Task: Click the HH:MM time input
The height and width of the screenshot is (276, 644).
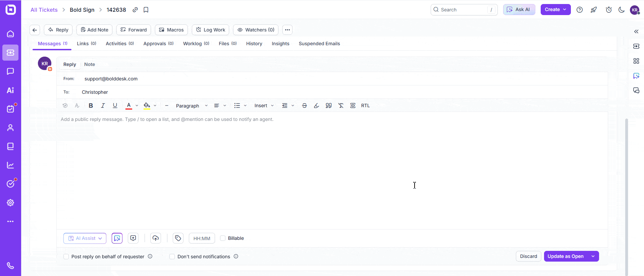Action: [x=202, y=238]
